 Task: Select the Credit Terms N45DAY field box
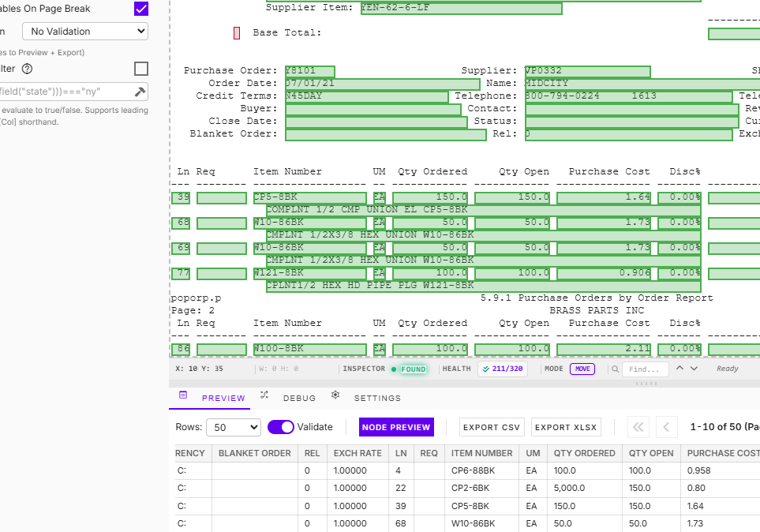pyautogui.click(x=366, y=96)
